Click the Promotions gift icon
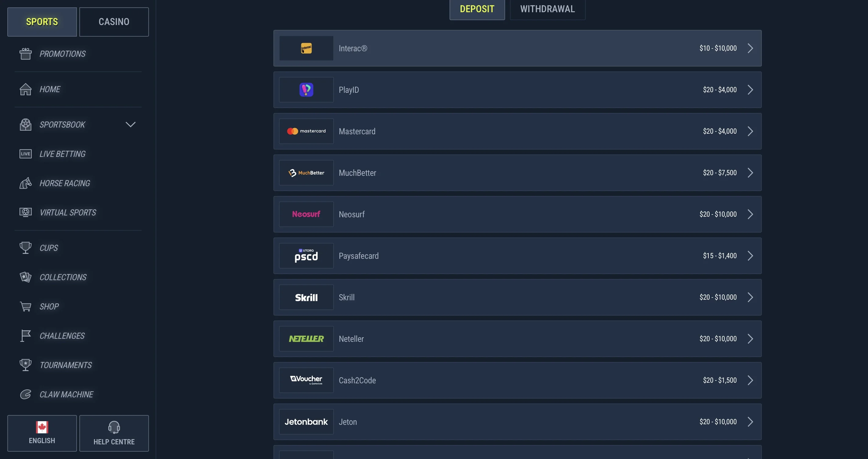The width and height of the screenshot is (868, 459). click(26, 54)
